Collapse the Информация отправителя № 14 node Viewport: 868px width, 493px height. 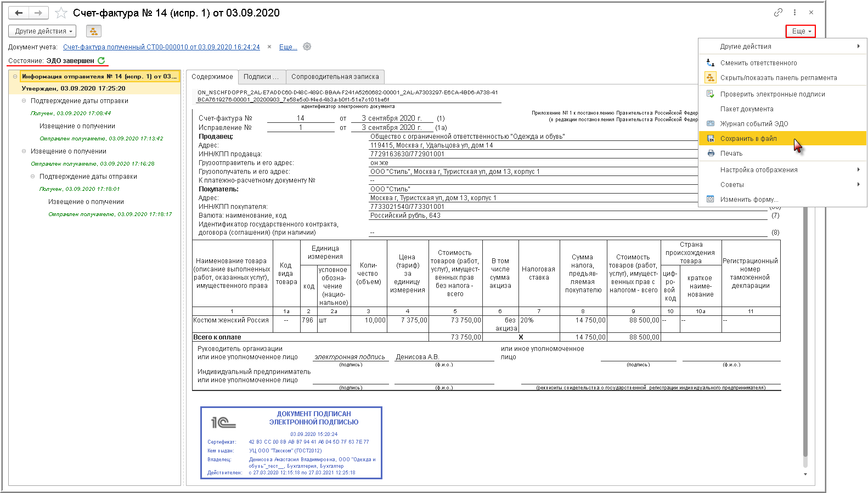point(15,77)
